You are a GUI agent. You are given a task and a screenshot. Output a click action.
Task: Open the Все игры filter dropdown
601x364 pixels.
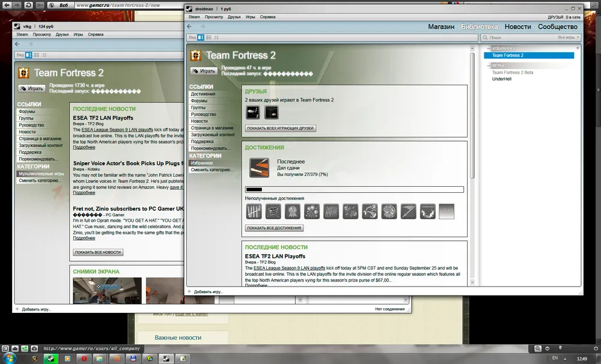(569, 37)
